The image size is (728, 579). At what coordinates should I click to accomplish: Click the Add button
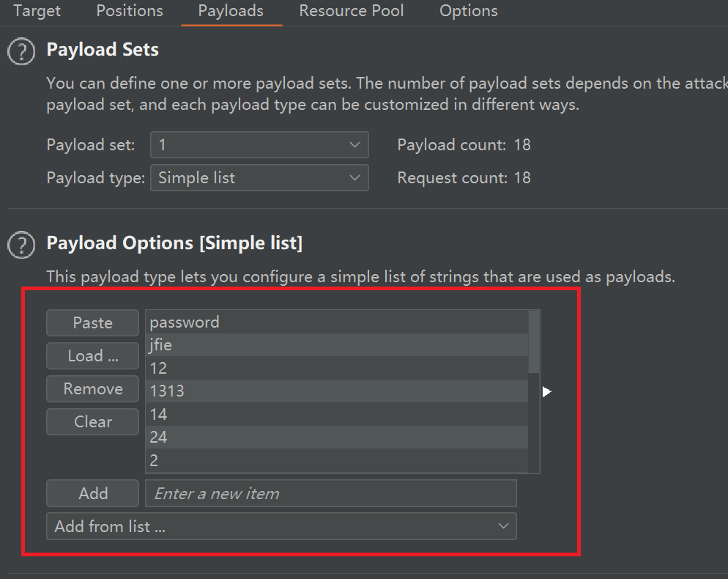point(92,494)
